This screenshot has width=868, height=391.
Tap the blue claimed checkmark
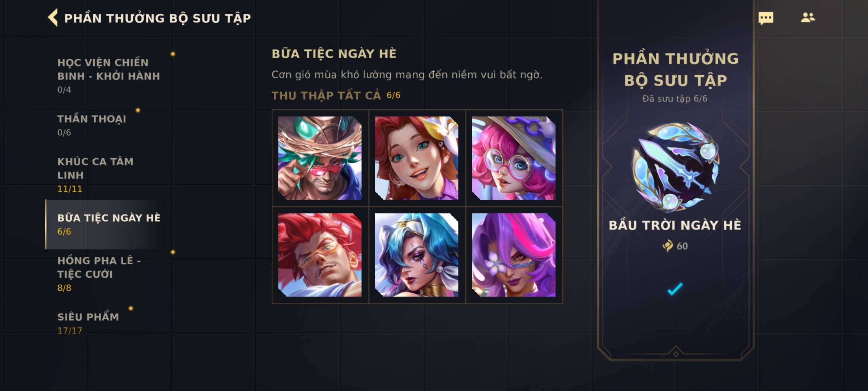[675, 289]
